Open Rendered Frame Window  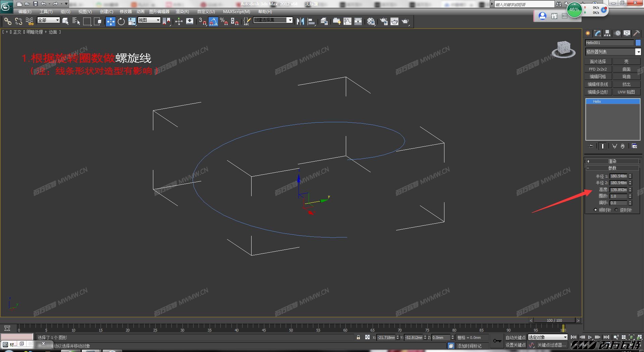point(394,21)
